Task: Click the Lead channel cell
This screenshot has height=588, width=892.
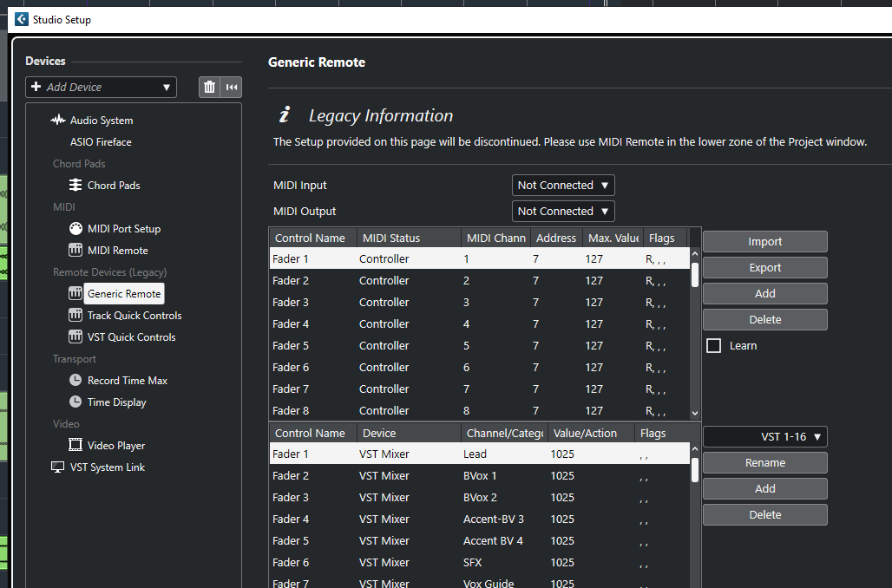Action: (x=475, y=454)
